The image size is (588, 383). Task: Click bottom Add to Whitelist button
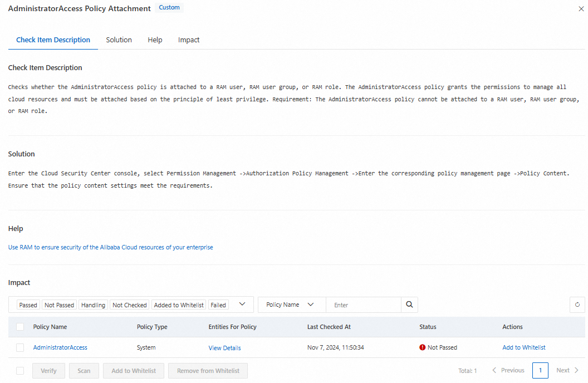[x=134, y=371]
